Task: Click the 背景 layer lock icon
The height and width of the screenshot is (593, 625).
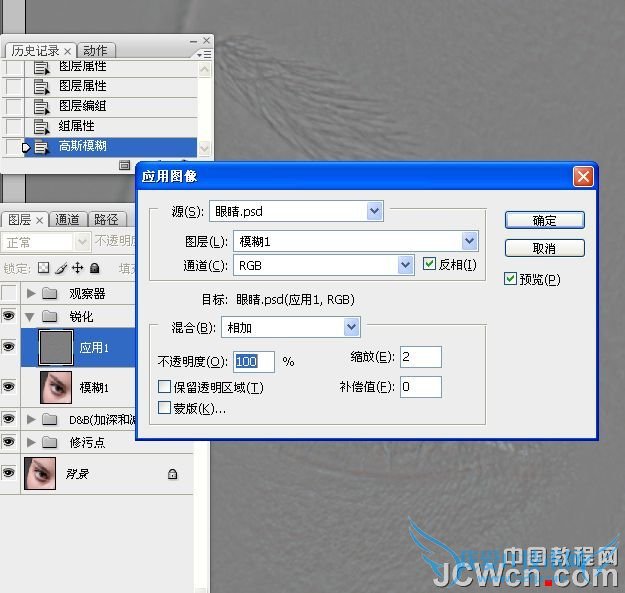Action: pyautogui.click(x=173, y=474)
